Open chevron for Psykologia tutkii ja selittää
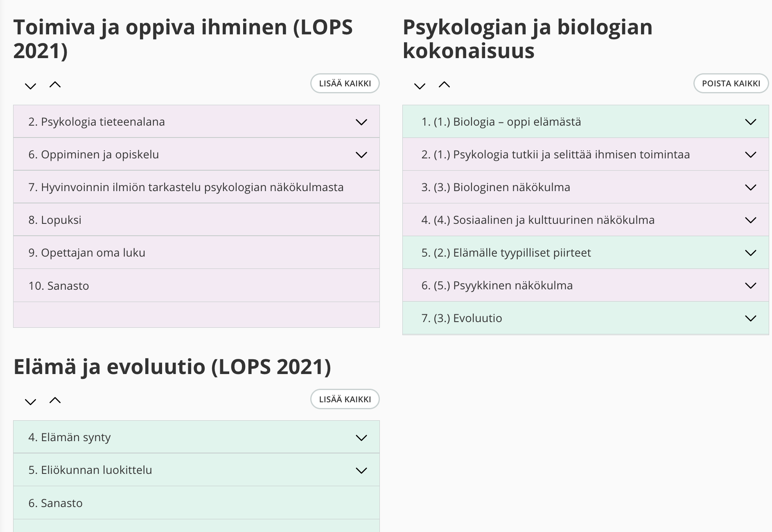This screenshot has height=532, width=772. point(750,155)
